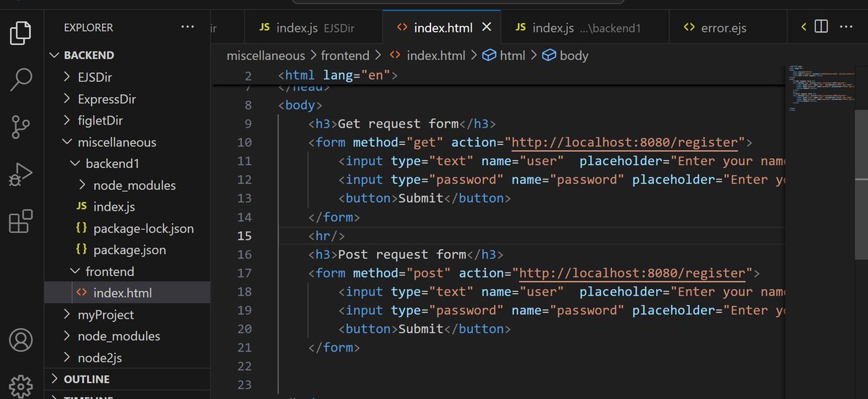Image resolution: width=868 pixels, height=399 pixels.
Task: Open the Run and Debug view
Action: (x=21, y=174)
